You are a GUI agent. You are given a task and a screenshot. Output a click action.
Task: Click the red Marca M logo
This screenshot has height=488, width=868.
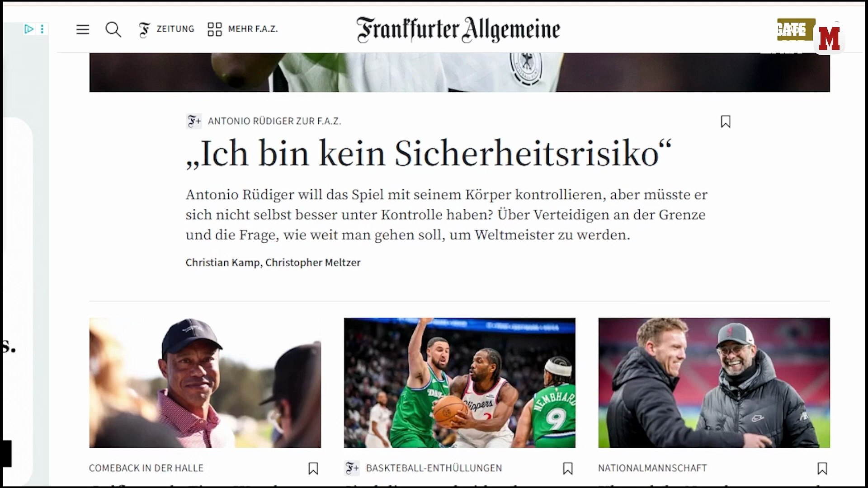click(829, 39)
